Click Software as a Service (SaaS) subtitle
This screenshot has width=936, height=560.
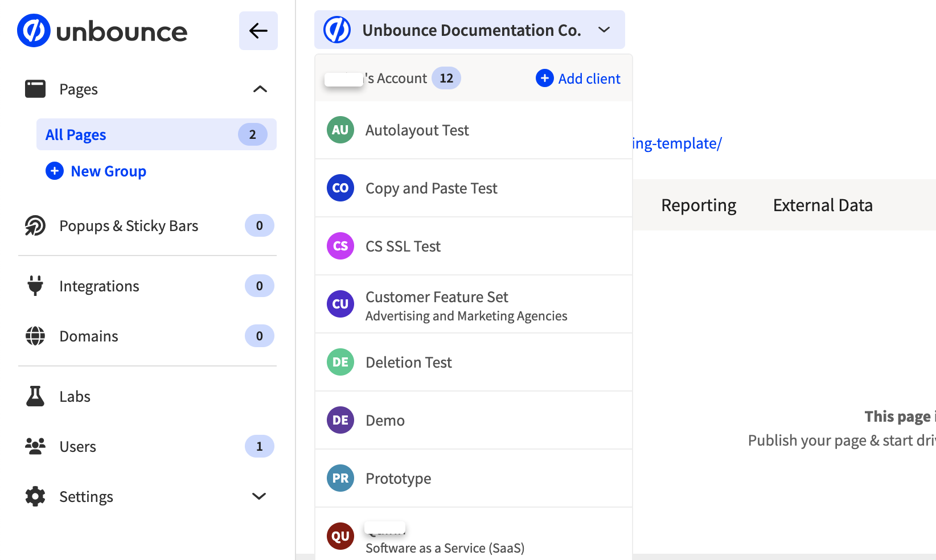(445, 548)
